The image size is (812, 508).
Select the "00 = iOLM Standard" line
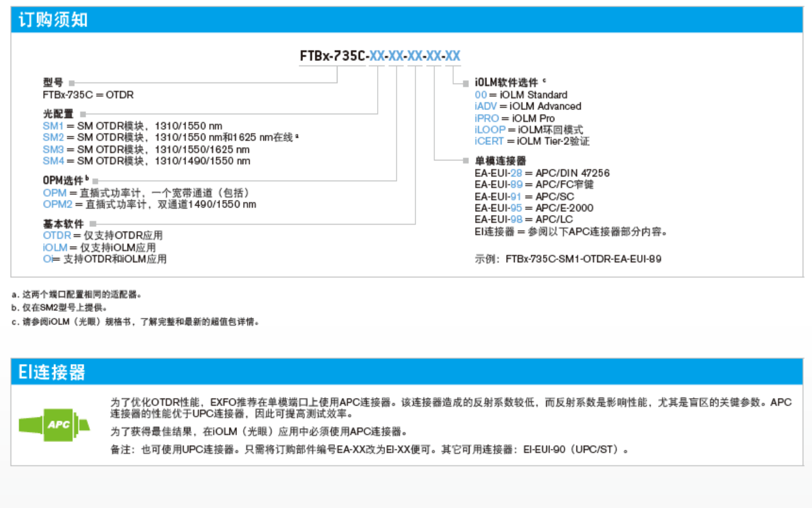click(x=521, y=95)
